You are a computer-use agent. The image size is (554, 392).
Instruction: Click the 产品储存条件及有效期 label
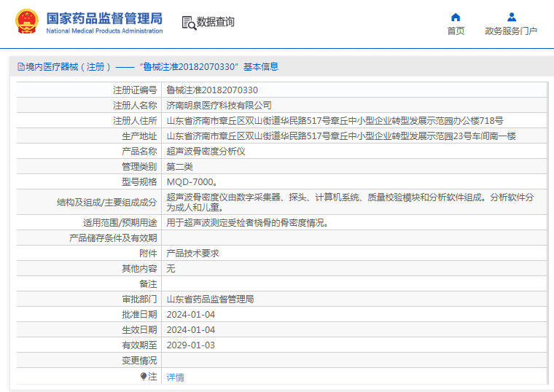pos(113,238)
